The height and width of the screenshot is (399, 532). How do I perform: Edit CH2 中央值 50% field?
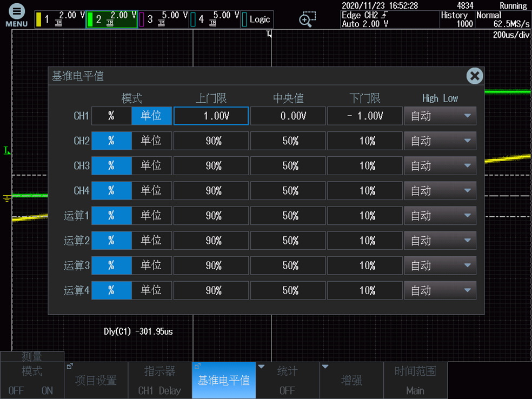click(x=288, y=141)
